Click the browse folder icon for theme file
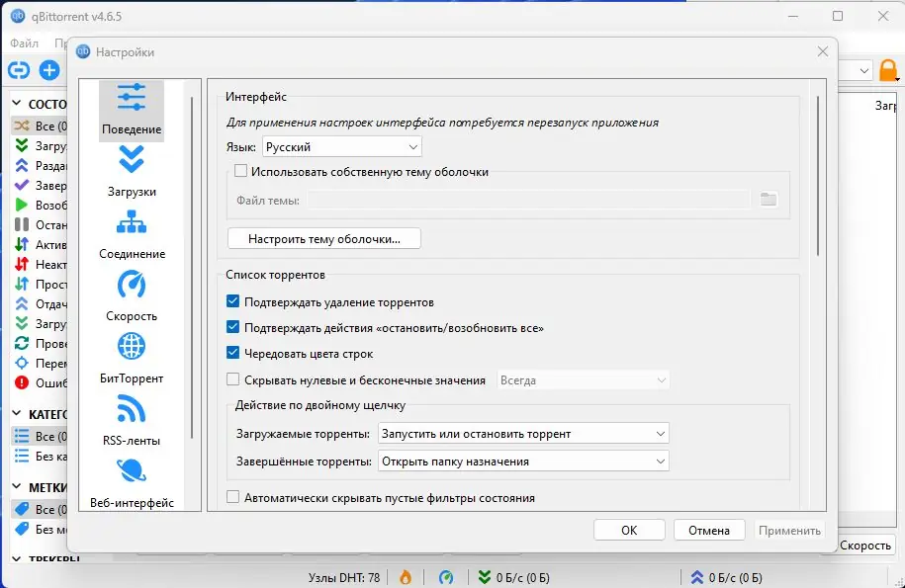The width and height of the screenshot is (905, 588). [769, 200]
